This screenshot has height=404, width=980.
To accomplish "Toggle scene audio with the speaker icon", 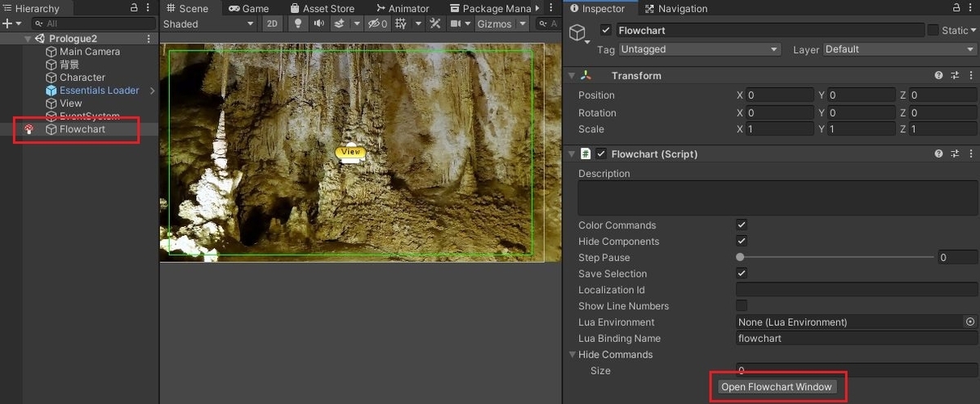I will point(318,24).
